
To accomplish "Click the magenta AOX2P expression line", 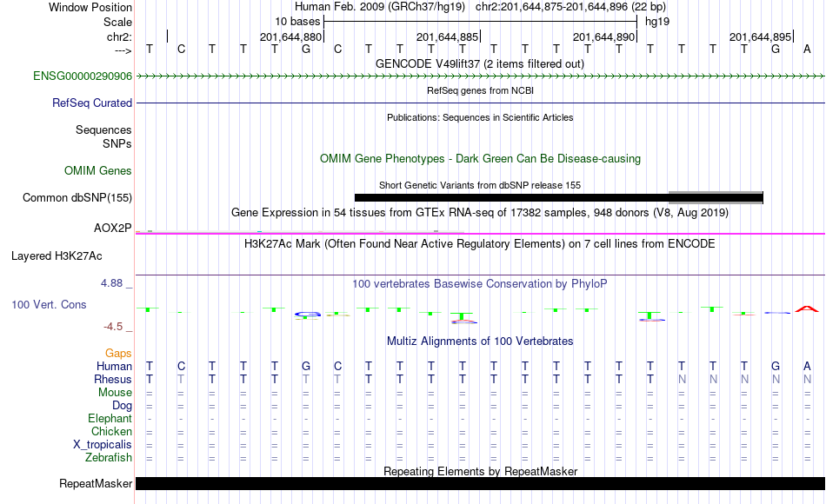I will [480, 233].
